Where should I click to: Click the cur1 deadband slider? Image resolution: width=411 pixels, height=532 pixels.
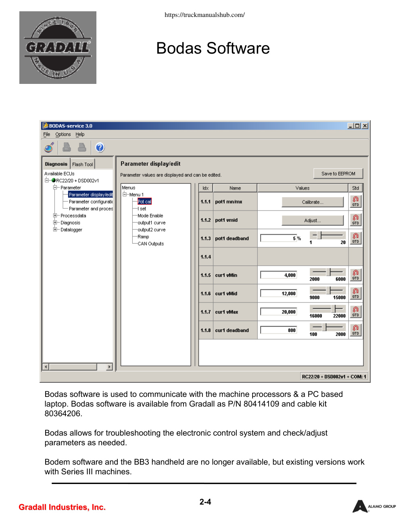pyautogui.click(x=328, y=327)
